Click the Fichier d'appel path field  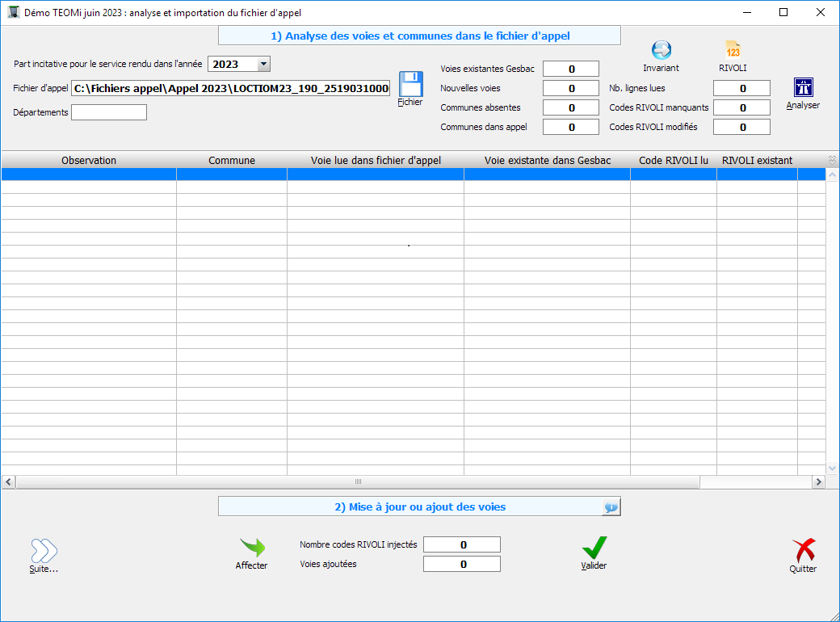(231, 88)
